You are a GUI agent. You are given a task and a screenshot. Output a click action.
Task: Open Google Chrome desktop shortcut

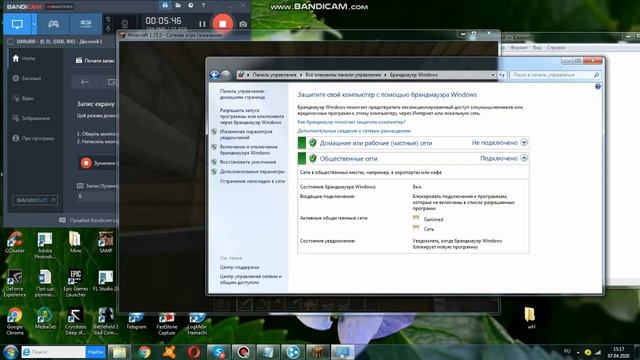pos(15,322)
